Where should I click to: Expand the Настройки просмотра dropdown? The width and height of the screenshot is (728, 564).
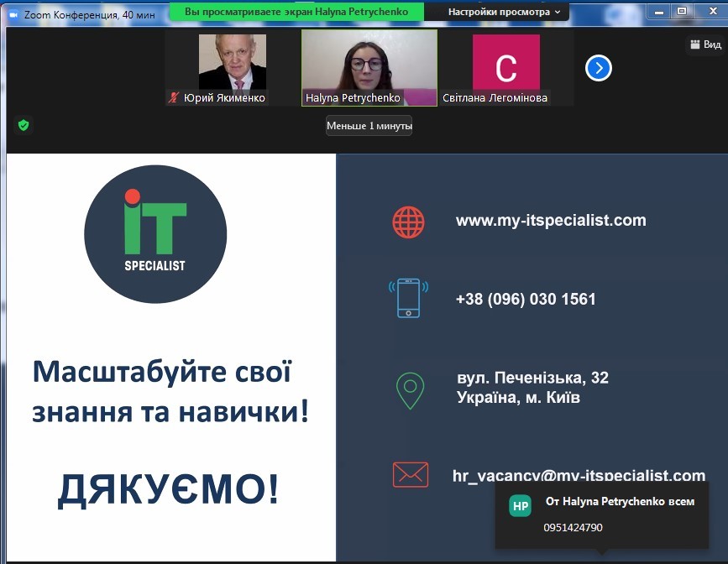pyautogui.click(x=504, y=12)
